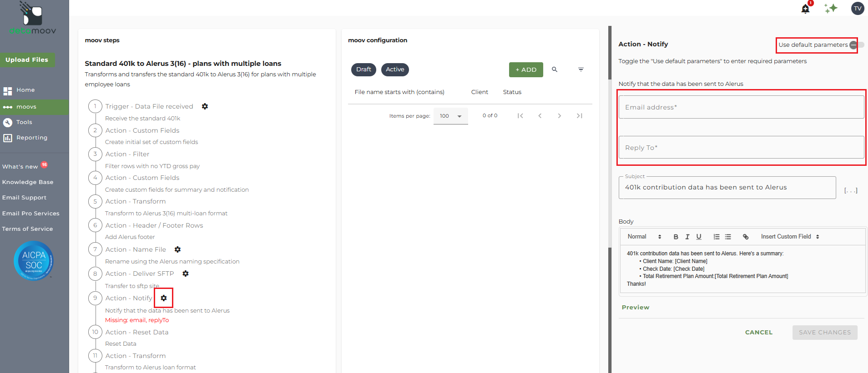Viewport: 868px width, 373px height.
Task: Apply underline formatting in Body editor
Action: pos(699,237)
